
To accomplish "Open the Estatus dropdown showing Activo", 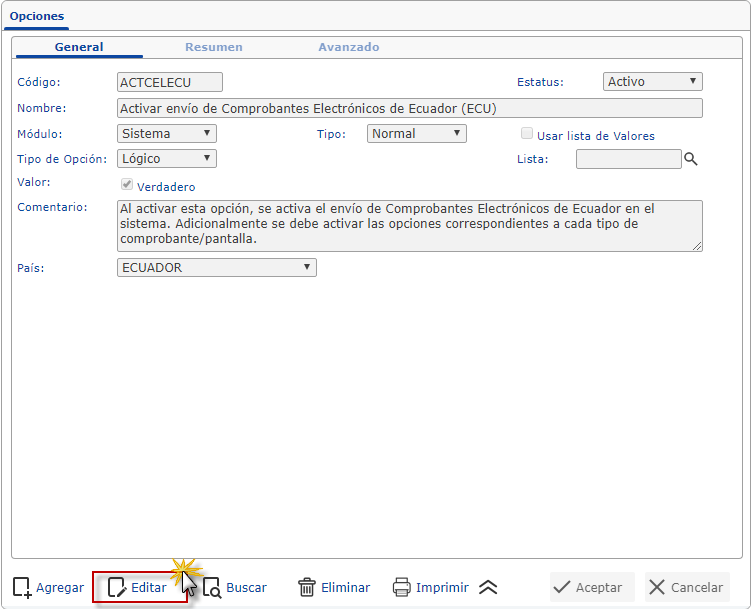I will pyautogui.click(x=653, y=82).
